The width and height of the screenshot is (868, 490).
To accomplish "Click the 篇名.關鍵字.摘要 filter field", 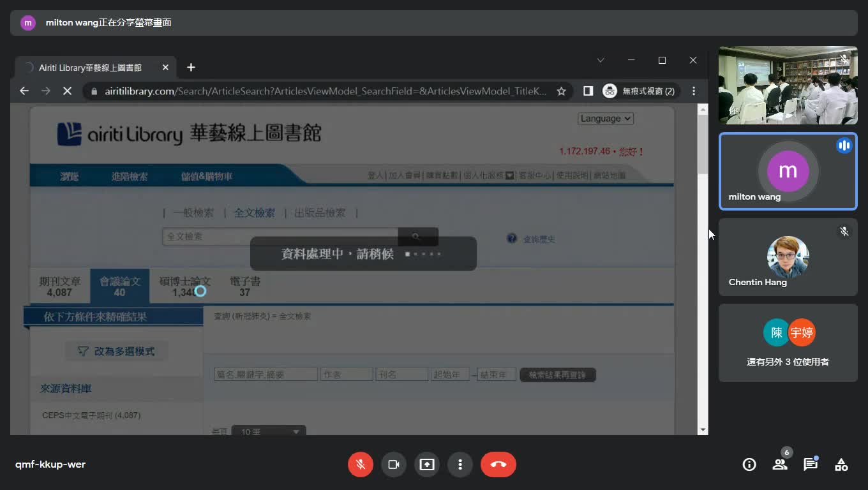I will point(266,375).
